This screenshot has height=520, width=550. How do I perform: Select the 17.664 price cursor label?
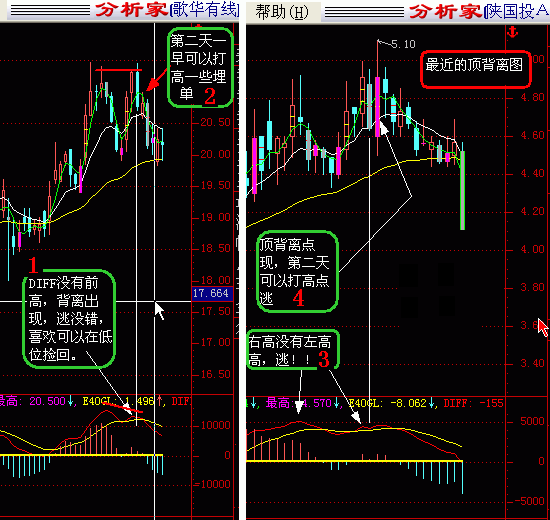212,293
